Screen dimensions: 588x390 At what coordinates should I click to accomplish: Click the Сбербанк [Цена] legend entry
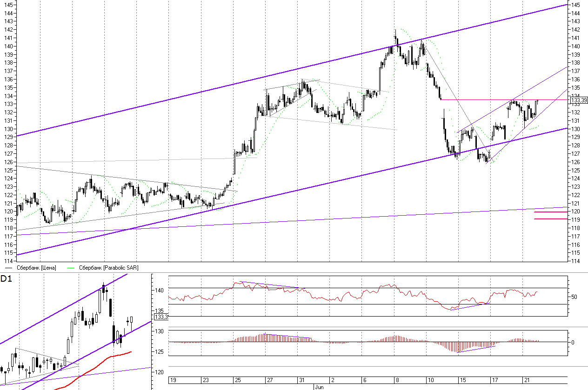pos(31,268)
